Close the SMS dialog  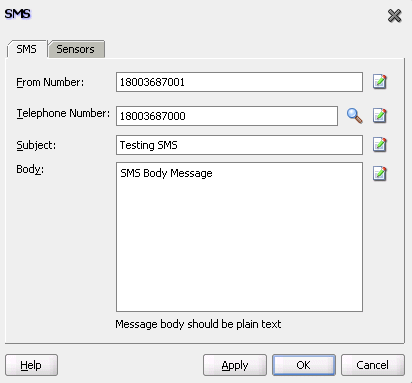[x=394, y=16]
